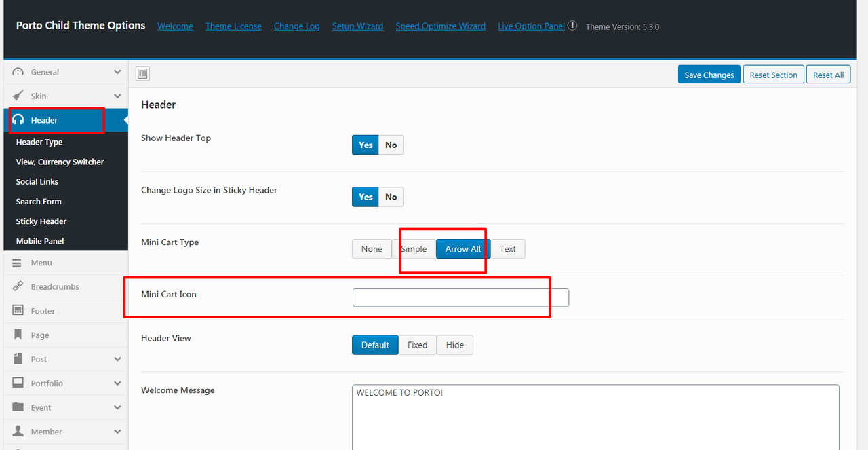The height and width of the screenshot is (450, 868).
Task: Expand the Portfolio section chevron
Action: point(117,383)
